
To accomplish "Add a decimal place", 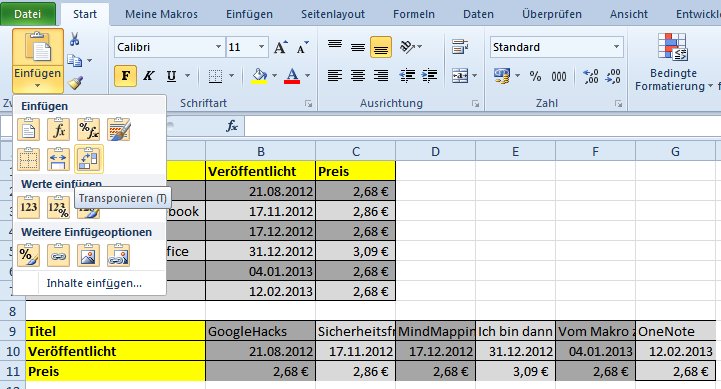I will tap(590, 76).
